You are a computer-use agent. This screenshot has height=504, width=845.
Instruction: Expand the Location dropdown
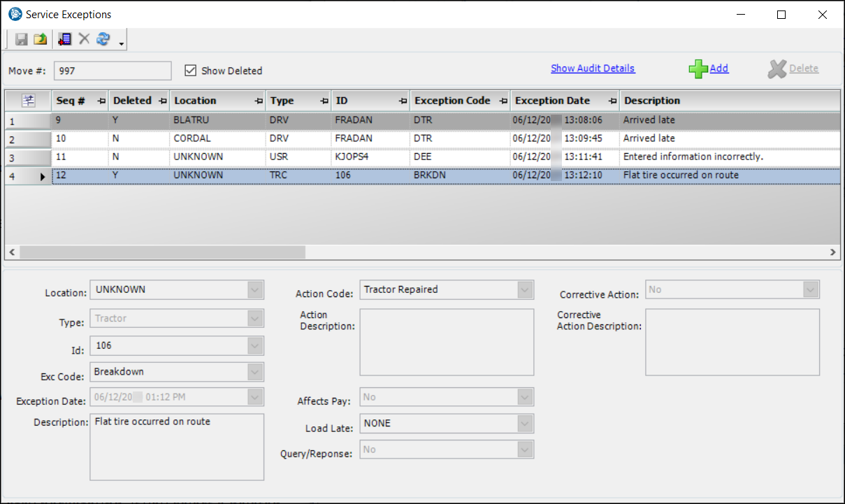point(256,289)
